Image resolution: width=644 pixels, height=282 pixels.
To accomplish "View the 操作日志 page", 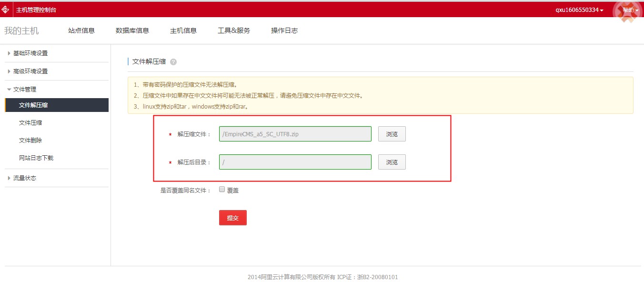I will 284,30.
